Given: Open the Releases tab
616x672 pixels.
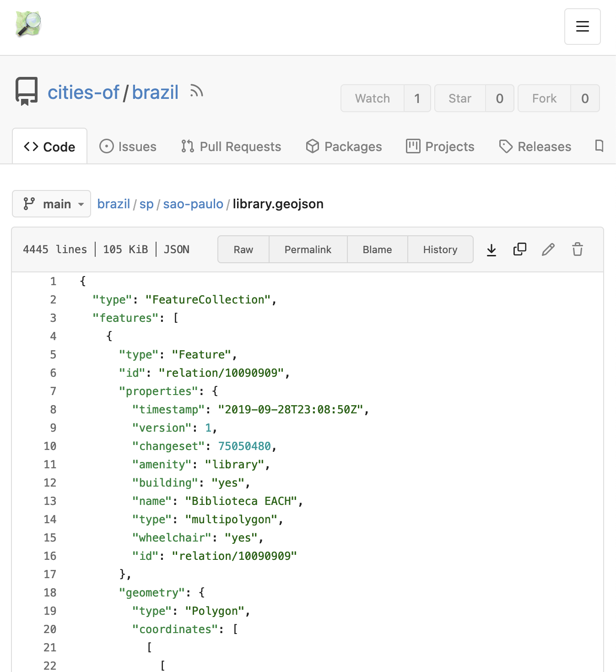Looking at the screenshot, I should (535, 146).
